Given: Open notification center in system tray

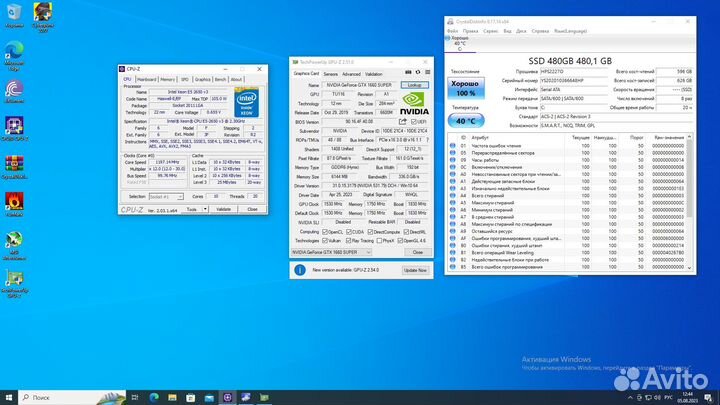Looking at the screenshot, I should [709, 397].
